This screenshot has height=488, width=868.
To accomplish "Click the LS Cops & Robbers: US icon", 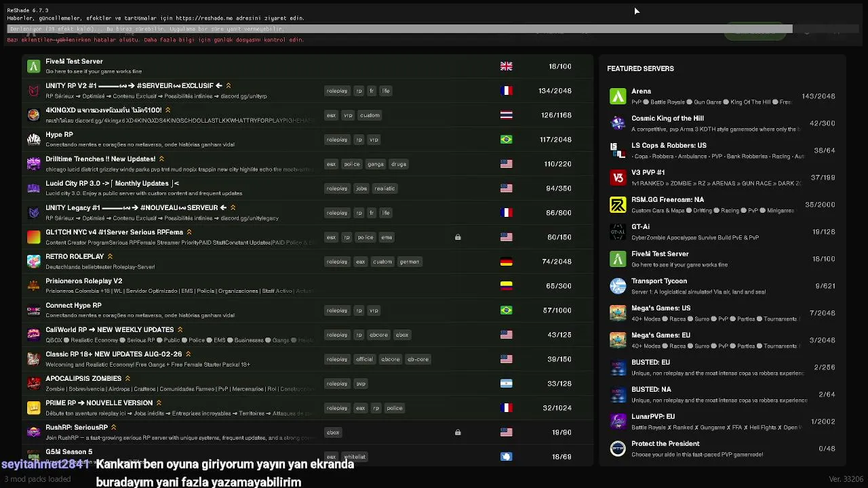I will click(618, 150).
